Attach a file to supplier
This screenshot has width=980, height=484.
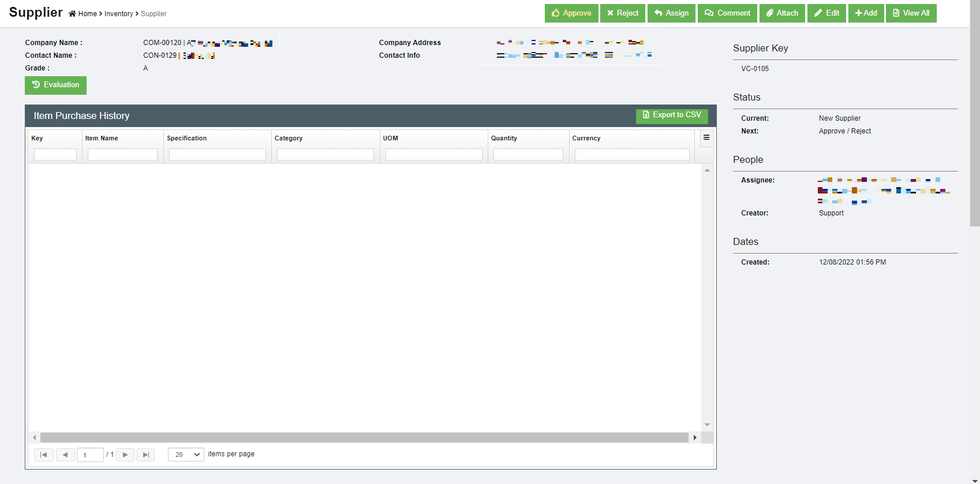pos(781,13)
